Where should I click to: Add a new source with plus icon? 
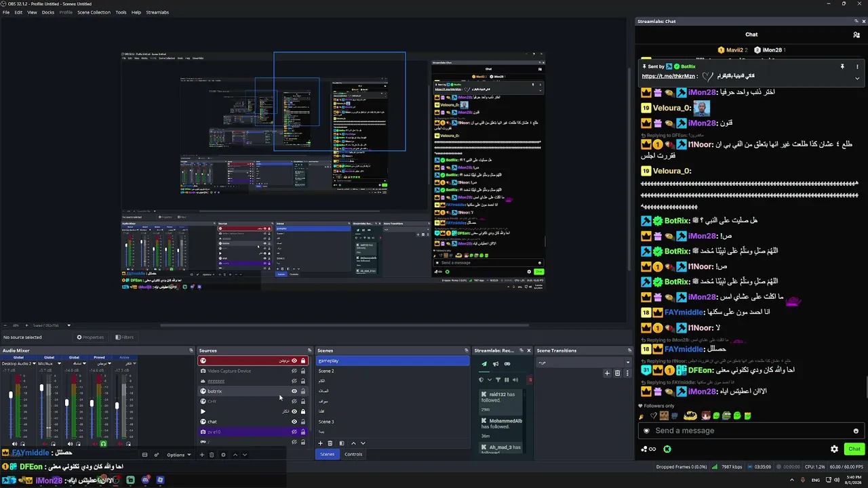(x=201, y=455)
